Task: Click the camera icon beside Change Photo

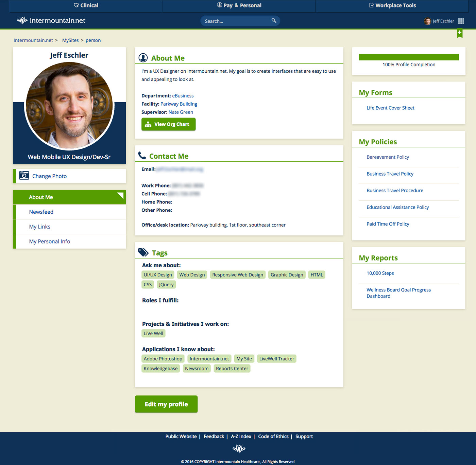Action: [x=24, y=176]
